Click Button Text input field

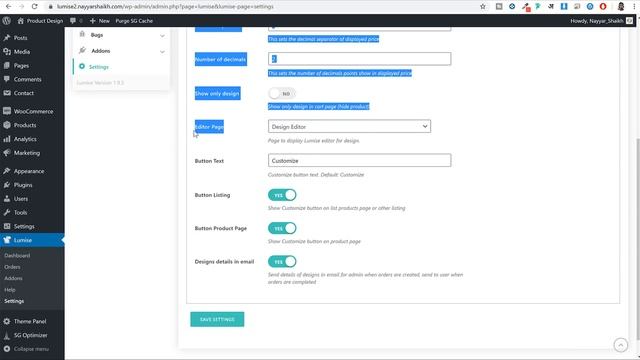[x=359, y=160]
